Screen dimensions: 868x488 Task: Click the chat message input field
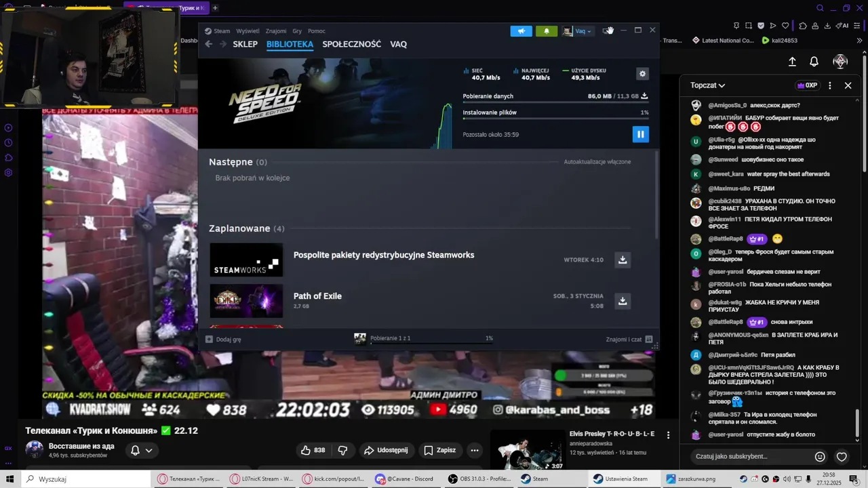coord(750,457)
